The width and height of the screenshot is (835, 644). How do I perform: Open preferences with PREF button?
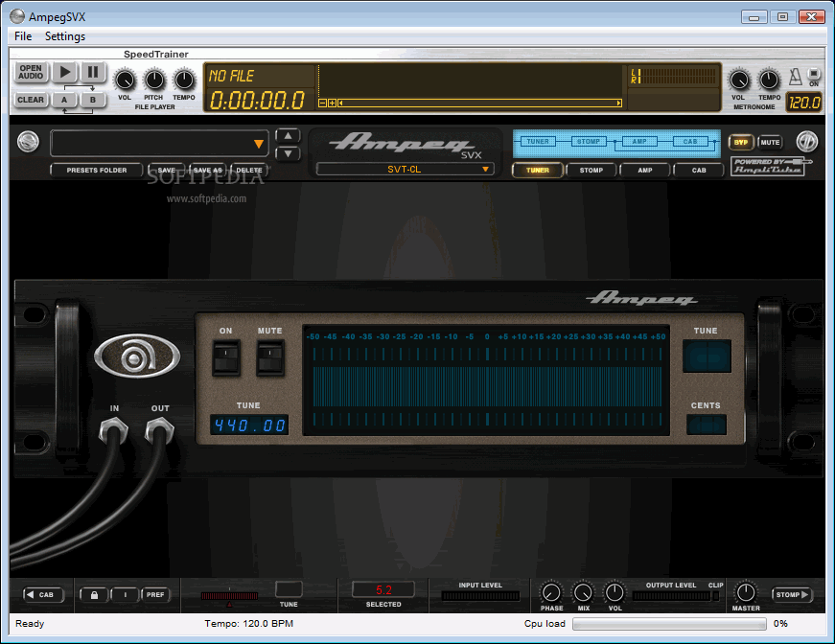(155, 594)
